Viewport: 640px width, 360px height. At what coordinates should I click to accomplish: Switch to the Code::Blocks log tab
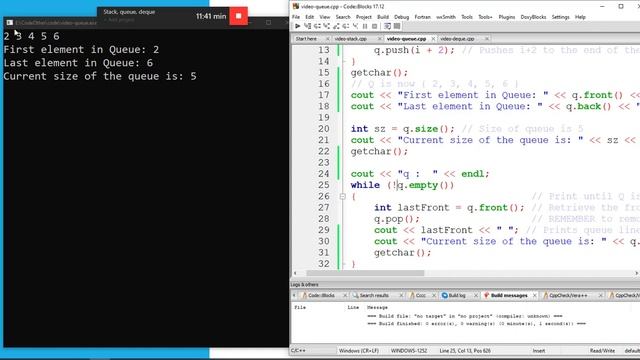[x=321, y=295]
